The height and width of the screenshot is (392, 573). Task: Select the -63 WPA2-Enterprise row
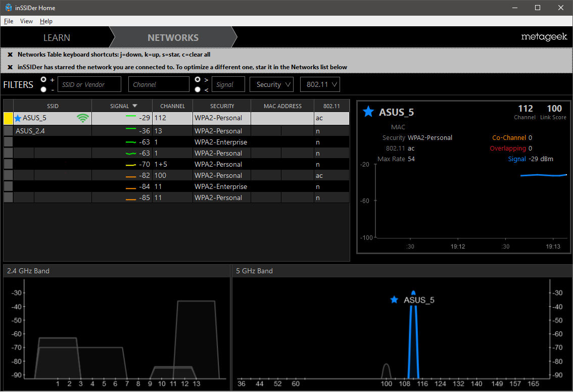tap(176, 142)
